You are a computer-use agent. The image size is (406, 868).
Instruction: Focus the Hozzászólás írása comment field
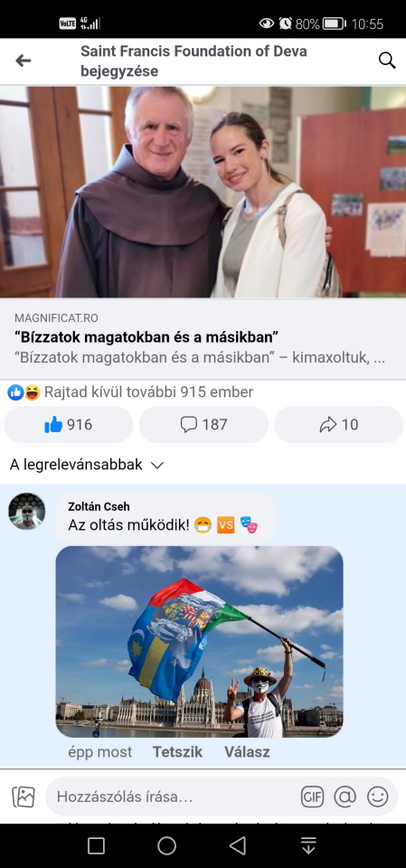[x=173, y=797]
